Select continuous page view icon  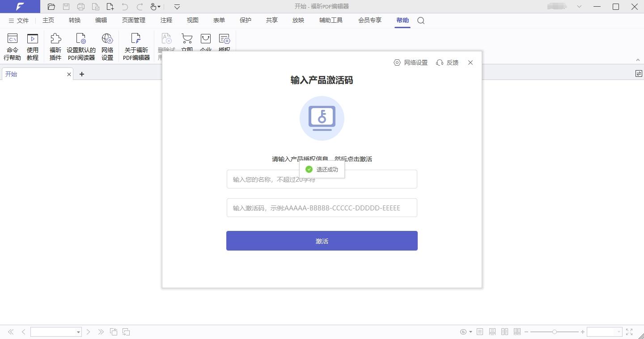tap(492, 332)
